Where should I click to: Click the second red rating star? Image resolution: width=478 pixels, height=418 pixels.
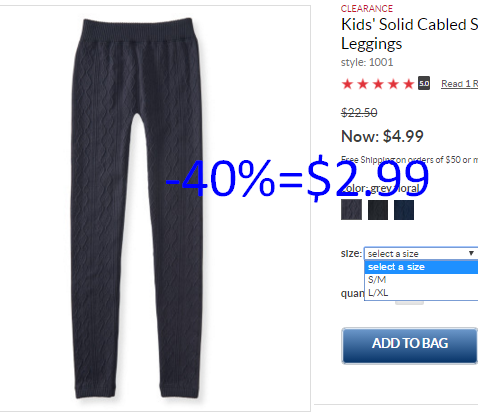pos(363,84)
